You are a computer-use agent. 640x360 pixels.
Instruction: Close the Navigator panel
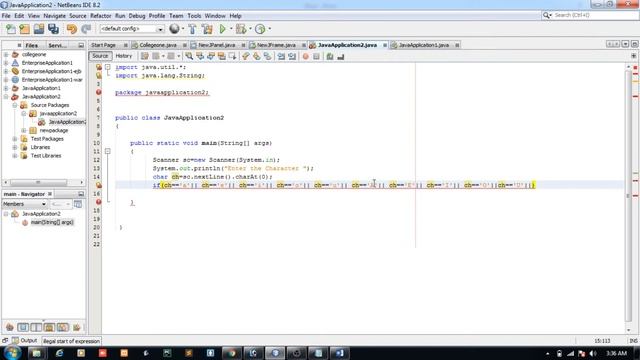[50, 194]
